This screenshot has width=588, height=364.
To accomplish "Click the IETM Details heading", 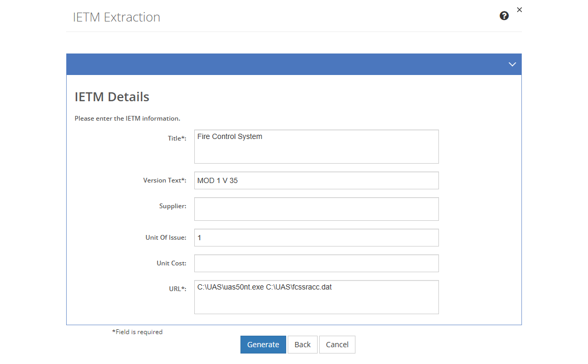I will pyautogui.click(x=112, y=97).
